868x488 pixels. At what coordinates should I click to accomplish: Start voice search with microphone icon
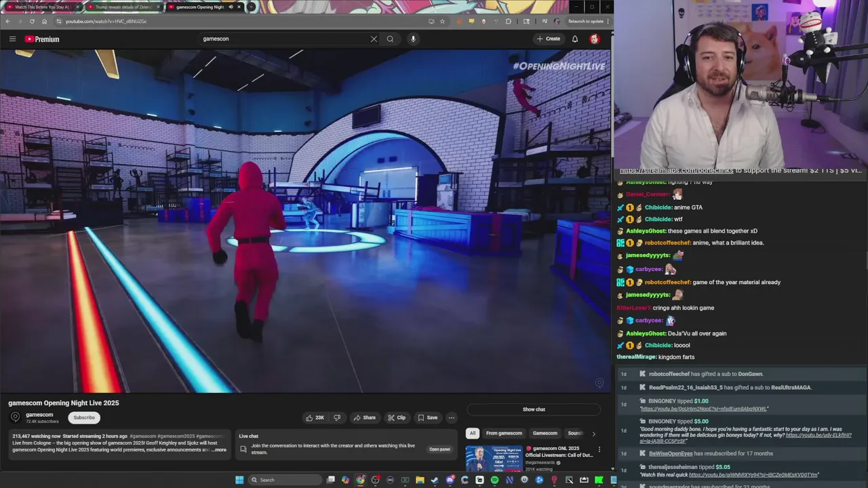413,39
